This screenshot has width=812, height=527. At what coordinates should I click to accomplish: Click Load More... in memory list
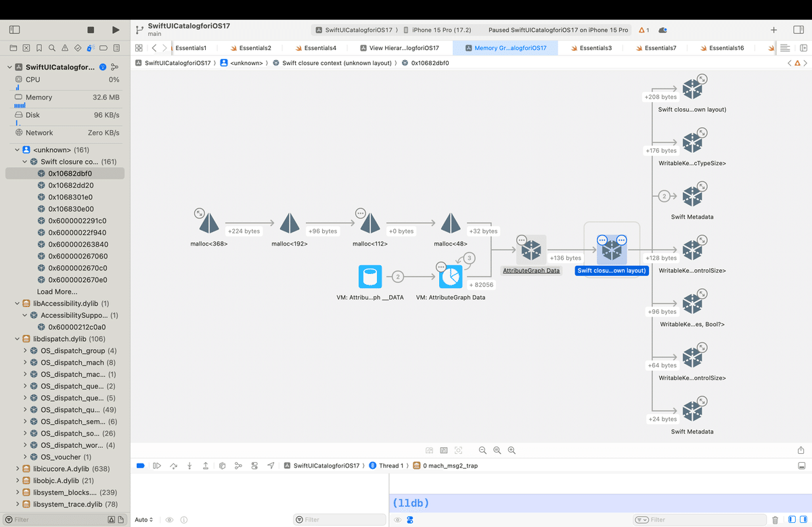click(x=57, y=292)
